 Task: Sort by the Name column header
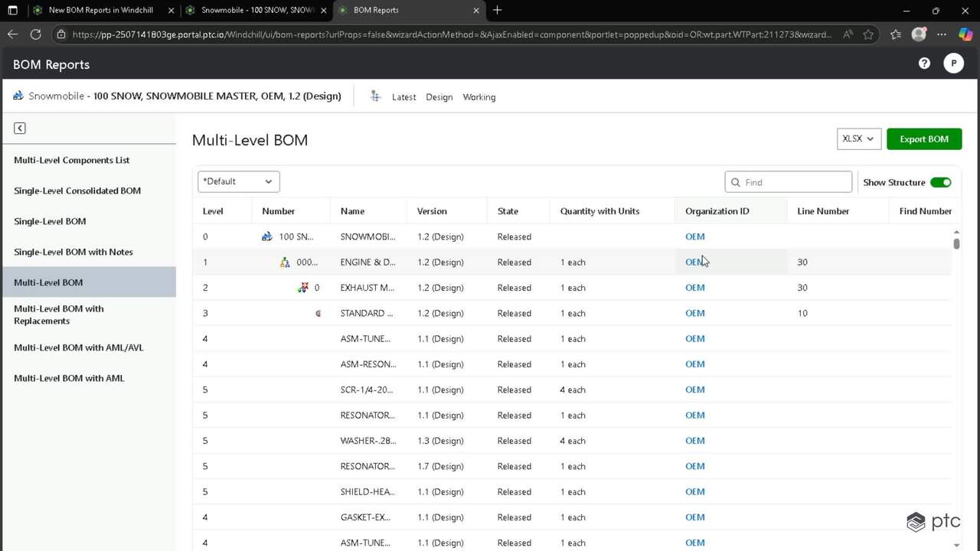[352, 211]
